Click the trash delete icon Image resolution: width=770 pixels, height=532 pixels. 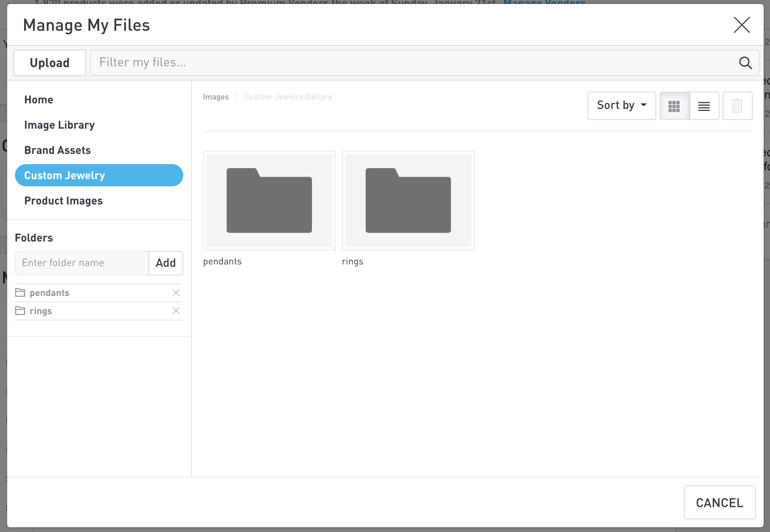click(737, 106)
